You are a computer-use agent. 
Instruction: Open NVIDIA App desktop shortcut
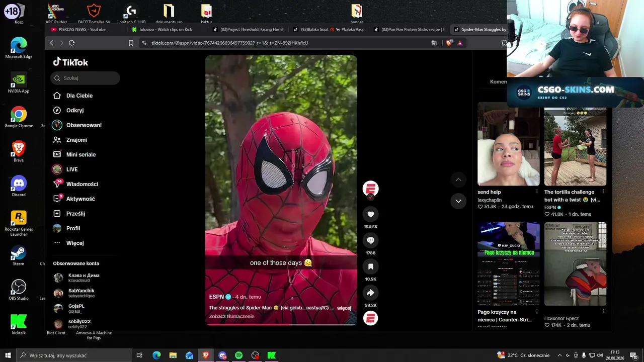click(19, 82)
